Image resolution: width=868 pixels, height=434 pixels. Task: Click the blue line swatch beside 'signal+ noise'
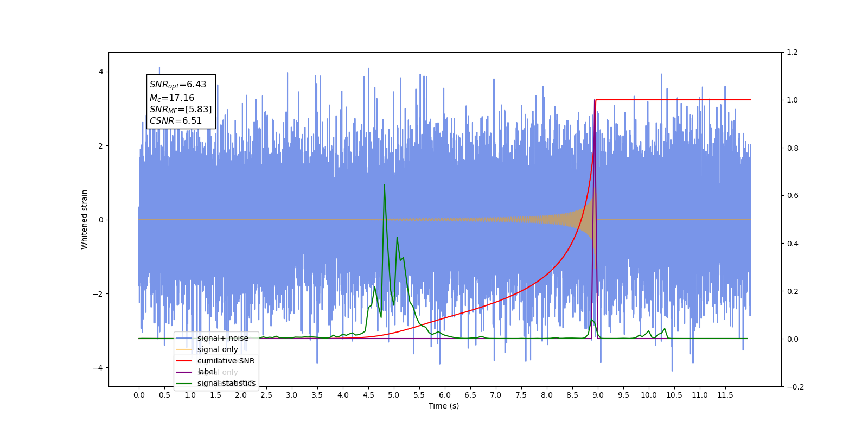pos(184,338)
